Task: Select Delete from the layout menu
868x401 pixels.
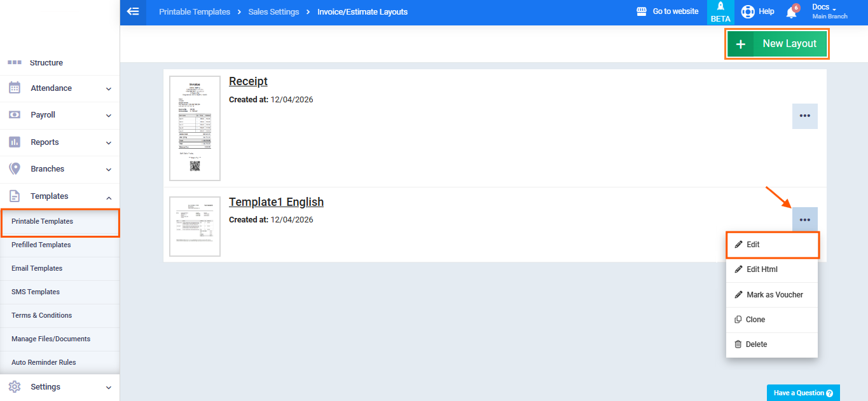Action: (756, 344)
